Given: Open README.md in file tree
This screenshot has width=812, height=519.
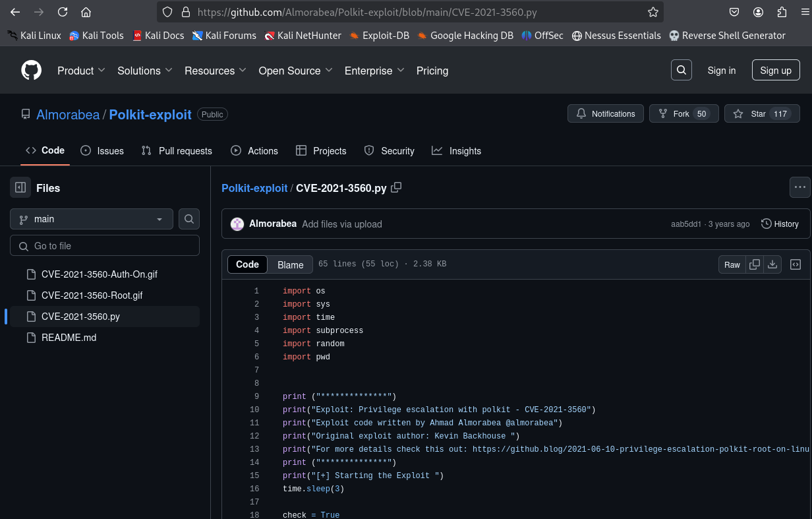Looking at the screenshot, I should coord(105,338).
